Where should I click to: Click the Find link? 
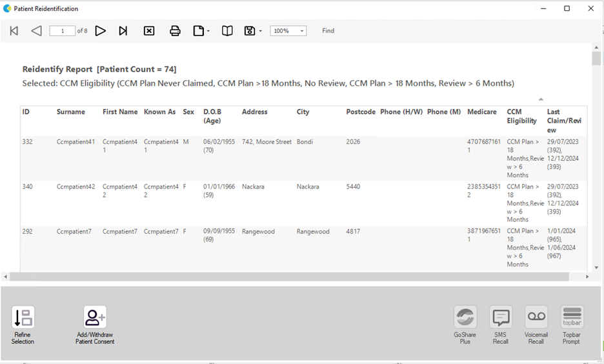click(328, 31)
